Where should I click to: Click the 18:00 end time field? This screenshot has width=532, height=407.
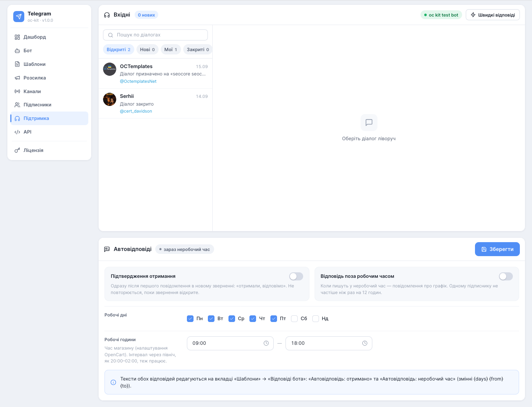[x=329, y=343]
